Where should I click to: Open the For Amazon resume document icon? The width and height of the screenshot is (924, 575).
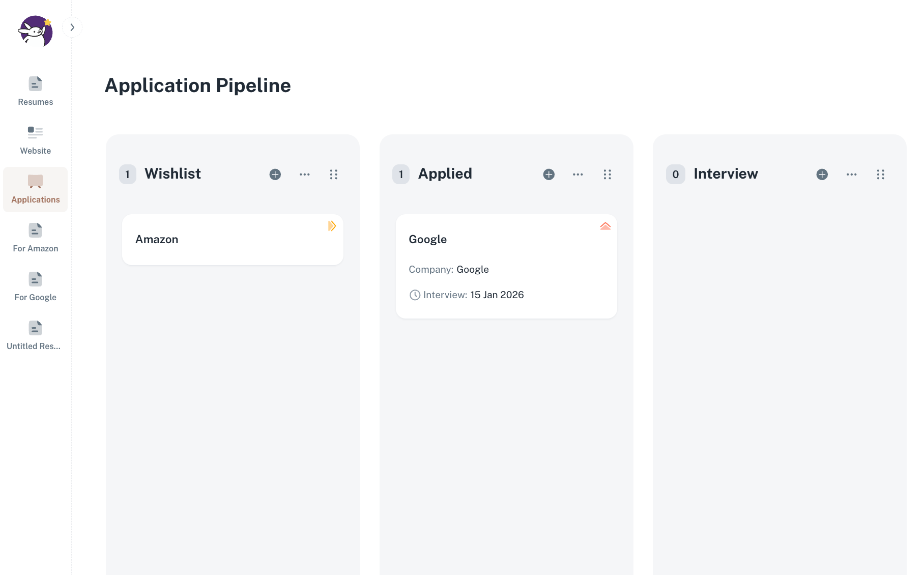35,231
